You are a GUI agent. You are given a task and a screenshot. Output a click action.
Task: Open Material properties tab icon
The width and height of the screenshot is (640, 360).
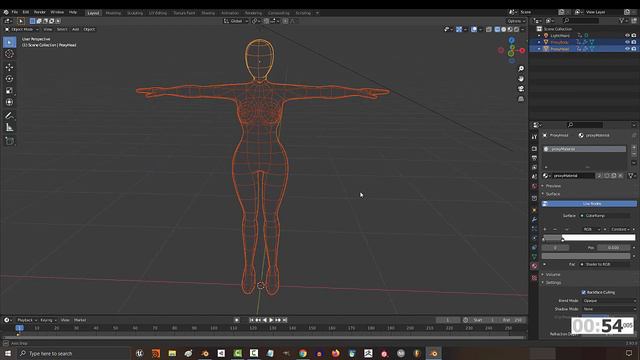tap(534, 266)
